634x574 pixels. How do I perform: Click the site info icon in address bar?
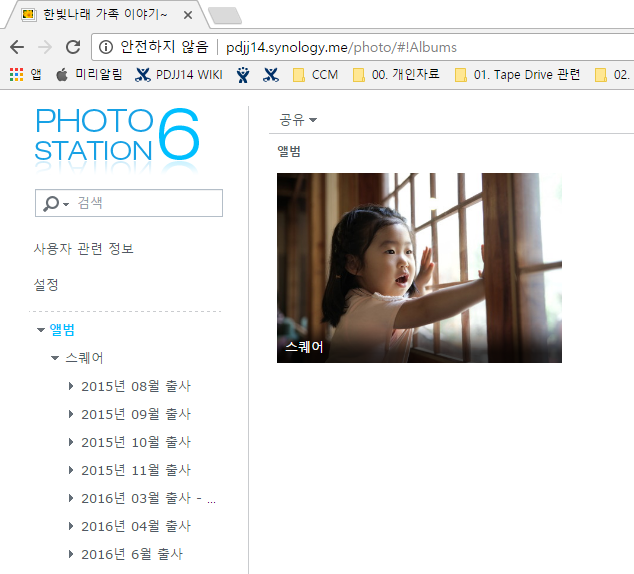[106, 47]
